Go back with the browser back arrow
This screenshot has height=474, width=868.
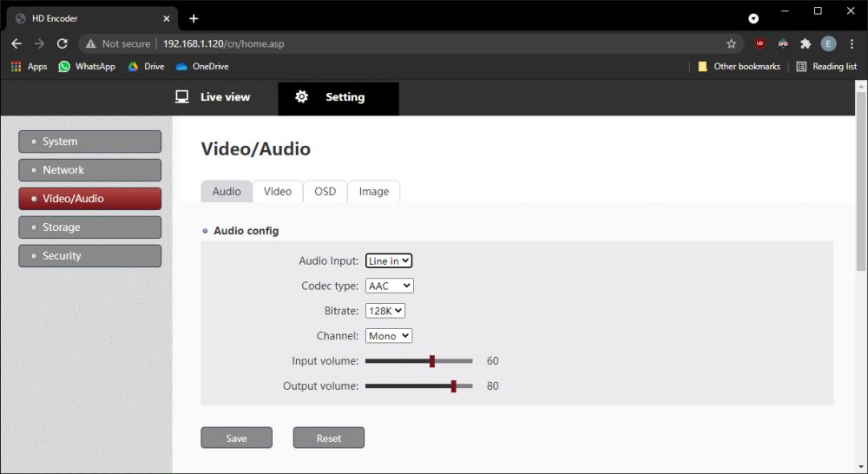(x=16, y=43)
